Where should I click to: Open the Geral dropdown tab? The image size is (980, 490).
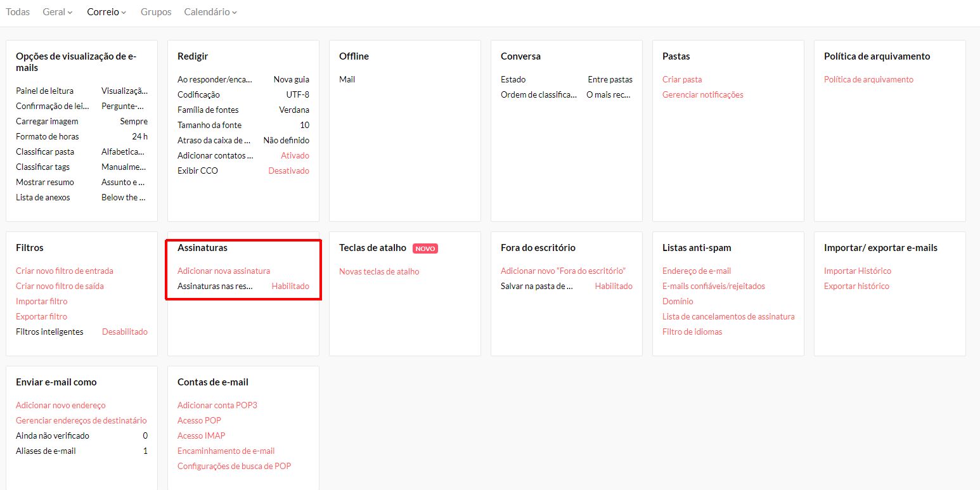57,12
